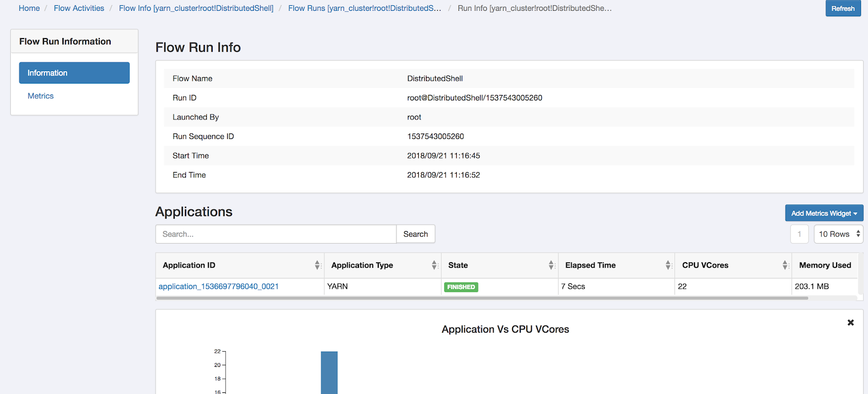Screen dimensions: 868x394
Task: Click the Flow Run Information sidebar heading
Action: coord(65,41)
